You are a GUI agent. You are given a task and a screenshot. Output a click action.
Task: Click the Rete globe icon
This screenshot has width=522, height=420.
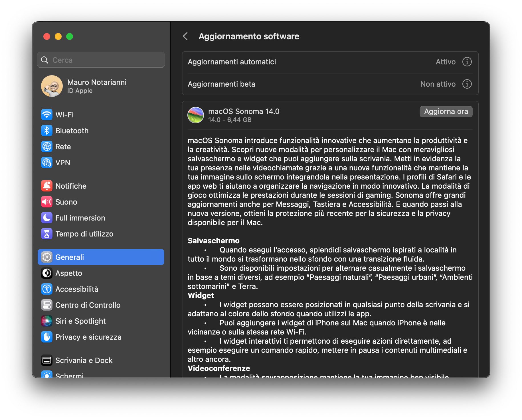(x=47, y=147)
